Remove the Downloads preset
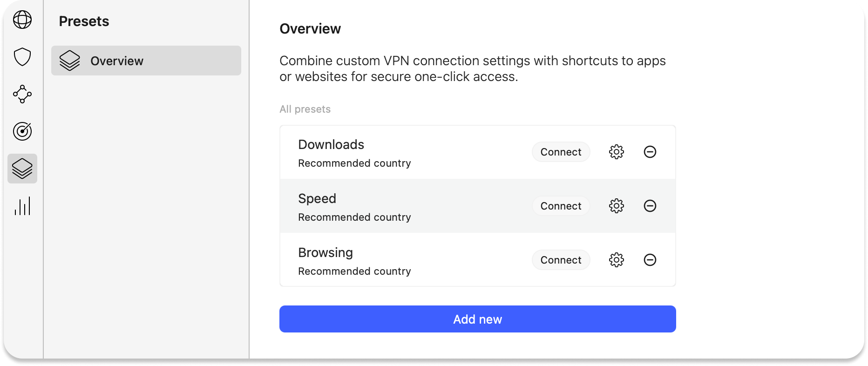The height and width of the screenshot is (366, 868). tap(650, 152)
